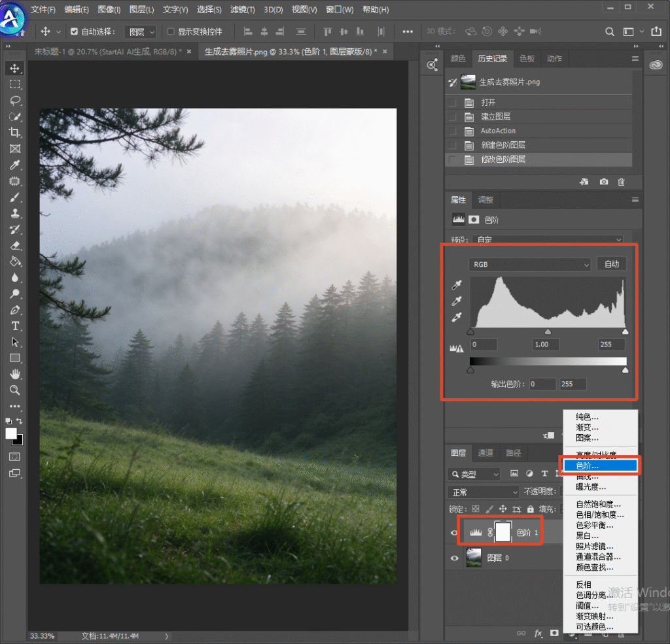
Task: Select the Clone Stamp tool
Action: tap(15, 213)
